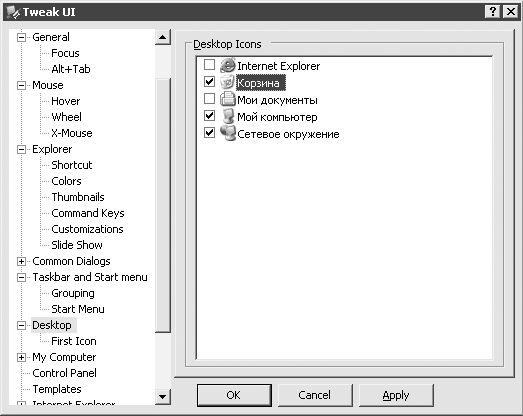Expand the Common Dialogs tree node
The image size is (523, 416).
click(21, 261)
